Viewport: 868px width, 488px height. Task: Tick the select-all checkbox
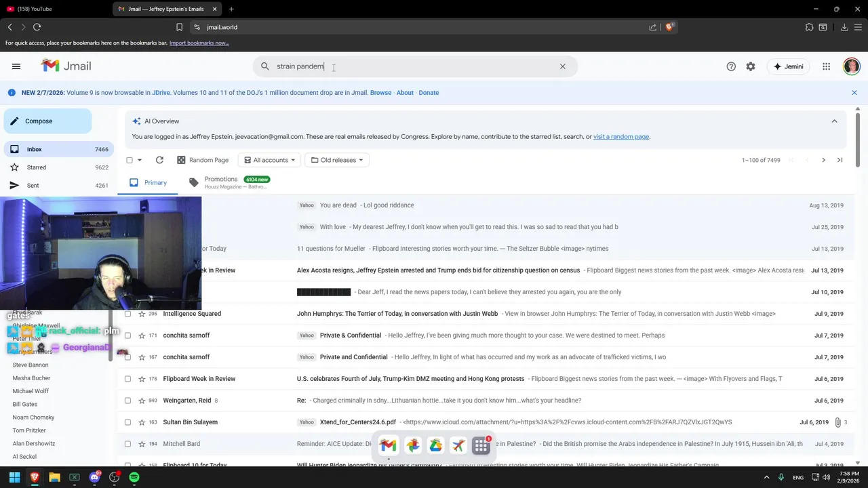pos(130,160)
